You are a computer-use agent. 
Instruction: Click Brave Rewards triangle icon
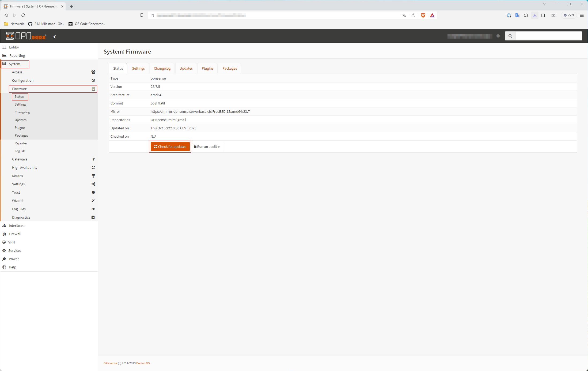tap(432, 15)
